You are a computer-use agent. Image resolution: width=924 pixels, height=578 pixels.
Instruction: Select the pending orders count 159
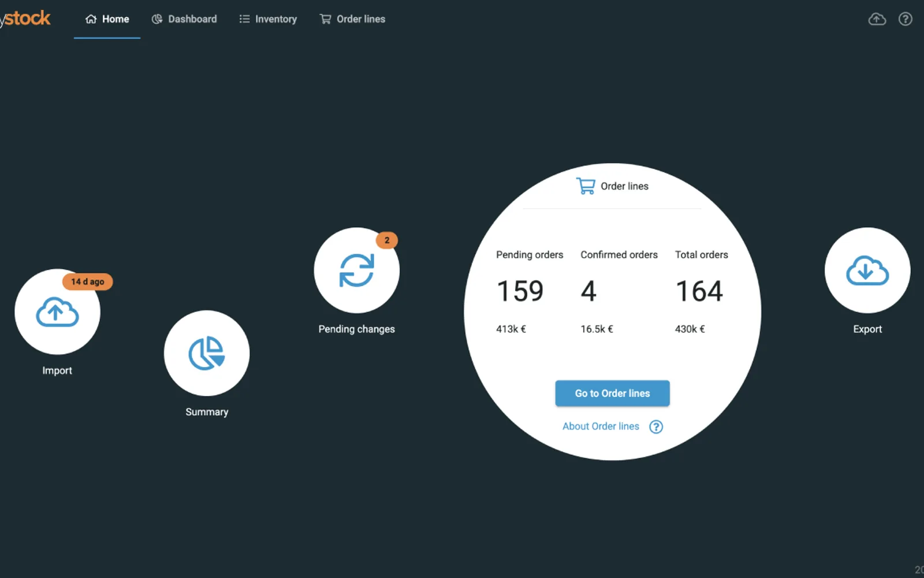click(520, 291)
